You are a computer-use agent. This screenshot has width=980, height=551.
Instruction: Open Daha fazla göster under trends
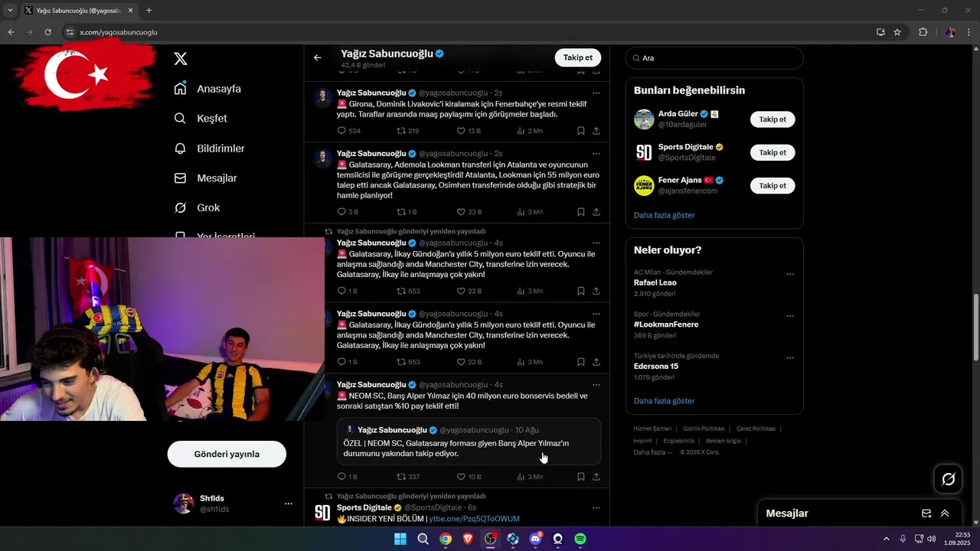coord(664,401)
